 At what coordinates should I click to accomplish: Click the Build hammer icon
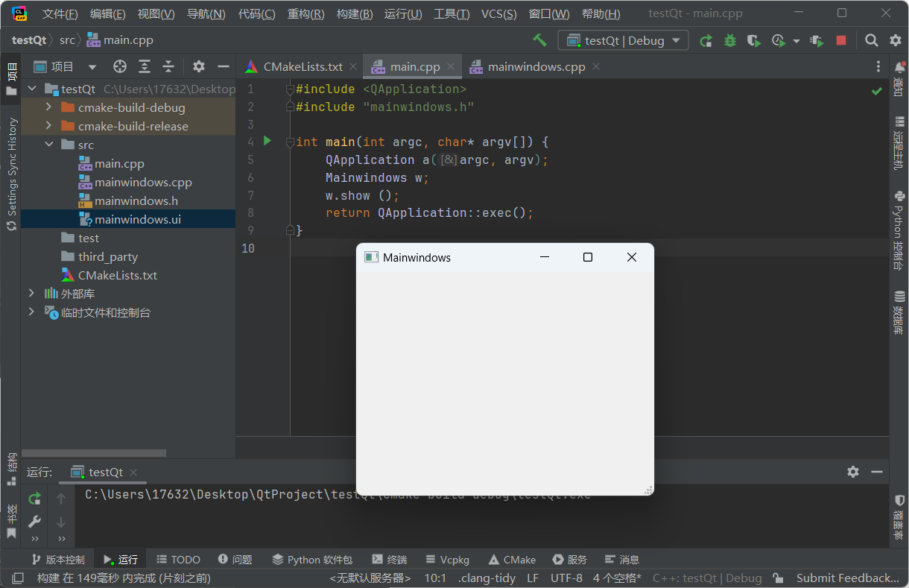(x=539, y=40)
